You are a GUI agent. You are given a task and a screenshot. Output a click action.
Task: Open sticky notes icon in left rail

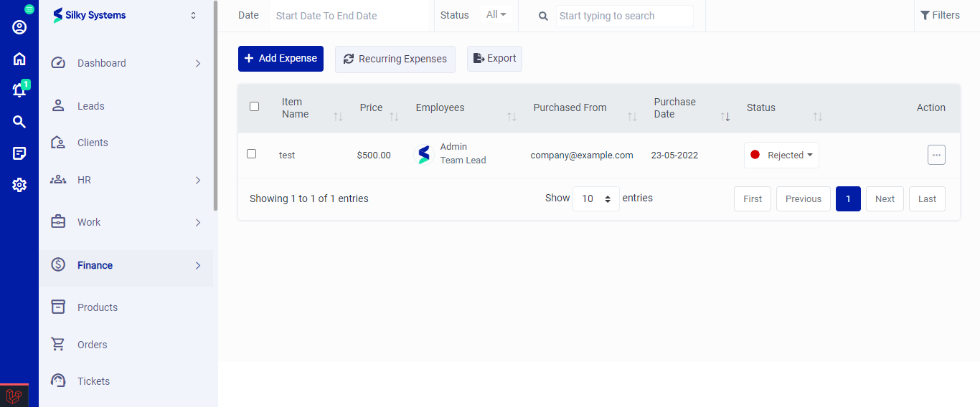point(19,153)
